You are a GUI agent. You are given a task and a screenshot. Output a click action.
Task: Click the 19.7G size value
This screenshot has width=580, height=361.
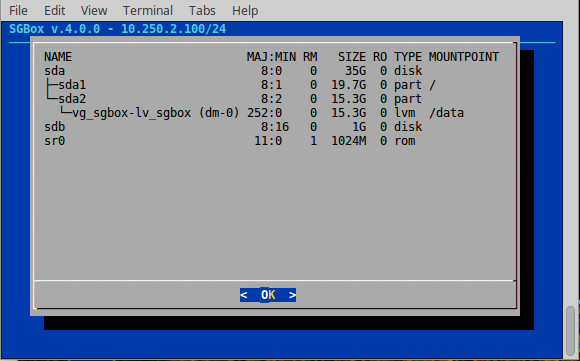point(348,85)
